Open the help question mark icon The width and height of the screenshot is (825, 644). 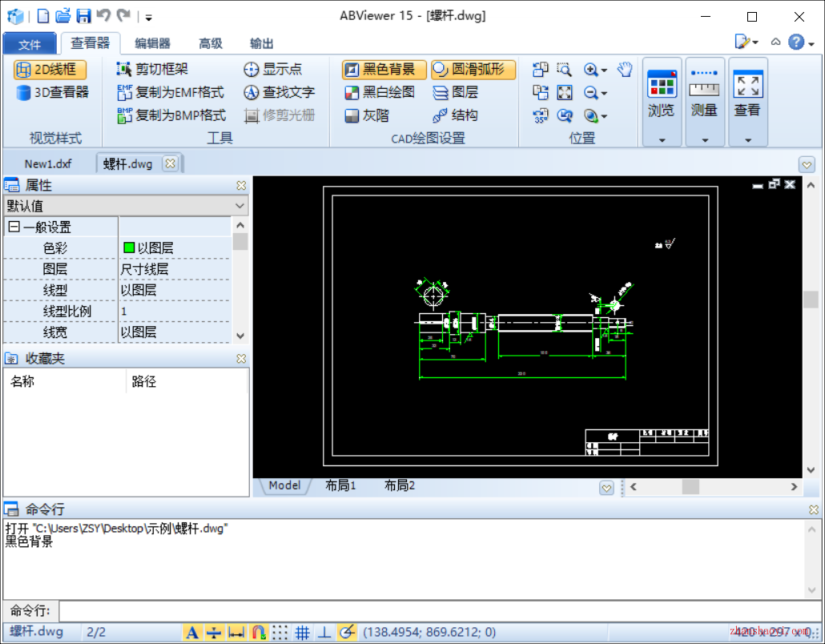pyautogui.click(x=796, y=42)
